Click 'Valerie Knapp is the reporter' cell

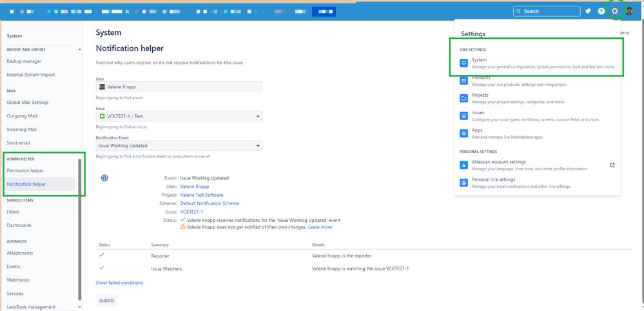tap(342, 256)
